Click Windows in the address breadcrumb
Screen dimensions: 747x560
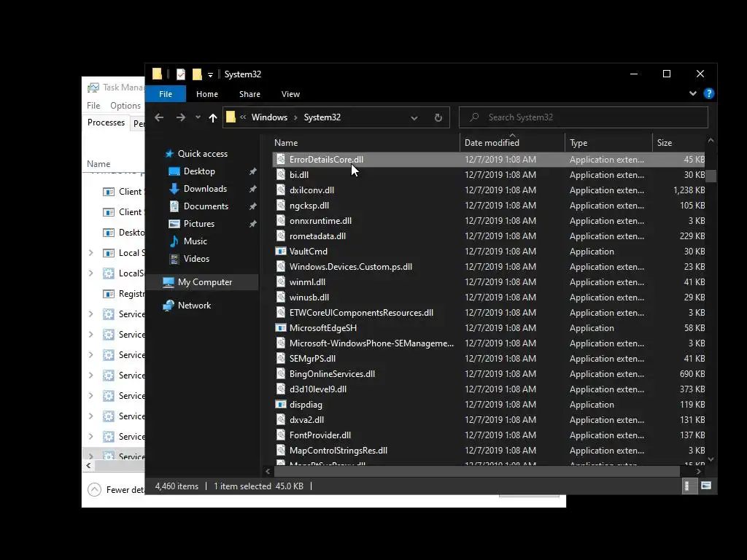[269, 117]
